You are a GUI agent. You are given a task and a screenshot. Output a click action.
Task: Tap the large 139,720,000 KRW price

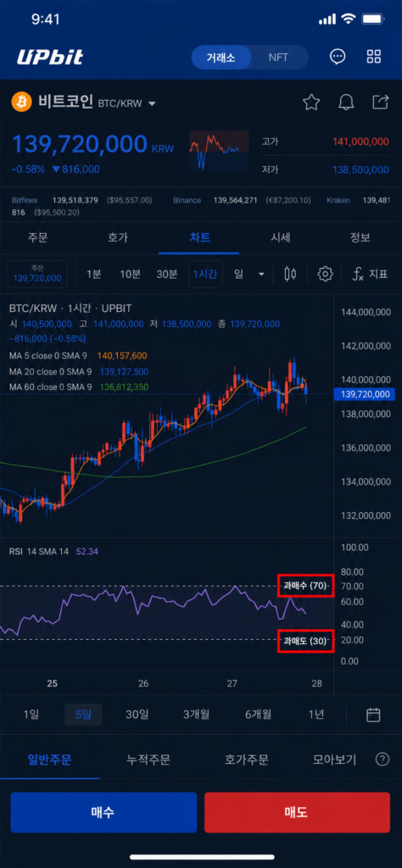point(92,145)
